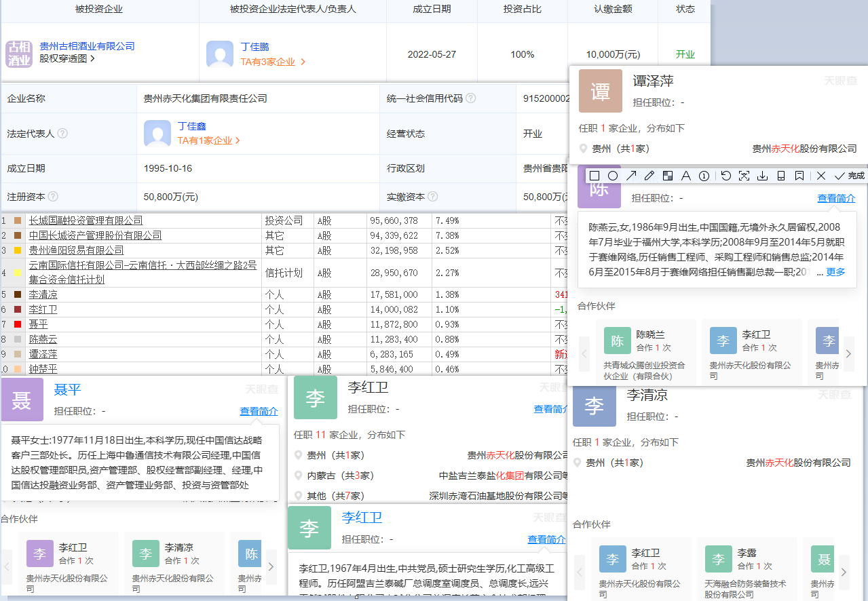Viewport: 868px width, 601px height.
Task: Click 丁佳鑫's avatar icon
Action: pos(157,134)
